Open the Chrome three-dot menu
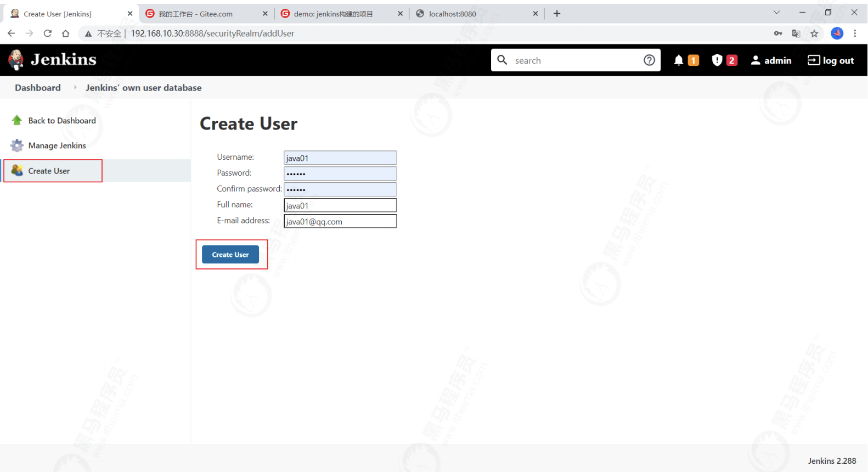Screen dimensions: 868x472 (855, 33)
